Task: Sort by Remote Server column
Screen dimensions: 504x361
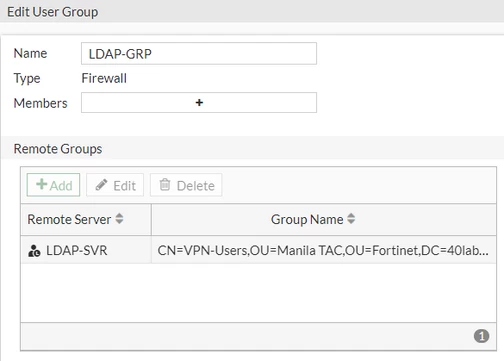Action: [x=119, y=219]
